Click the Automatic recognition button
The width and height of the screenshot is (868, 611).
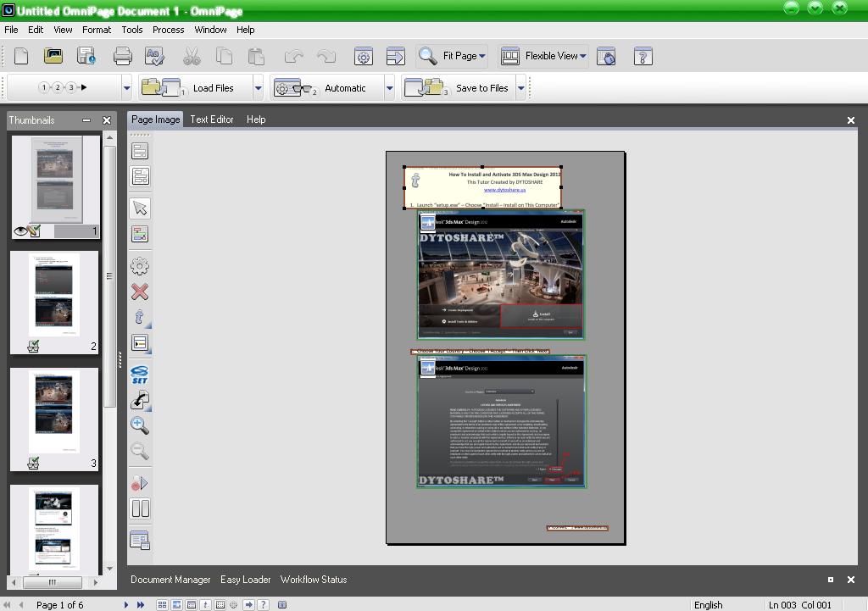click(326, 88)
